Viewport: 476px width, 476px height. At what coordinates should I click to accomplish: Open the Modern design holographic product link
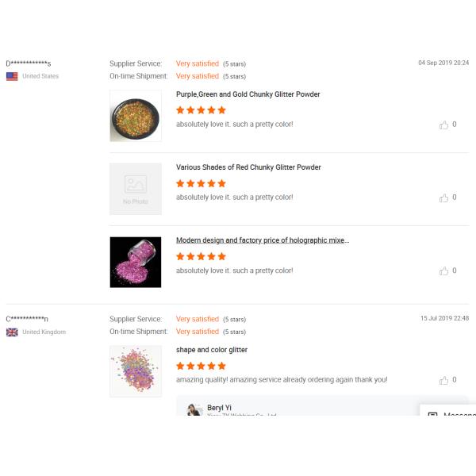coord(263,240)
